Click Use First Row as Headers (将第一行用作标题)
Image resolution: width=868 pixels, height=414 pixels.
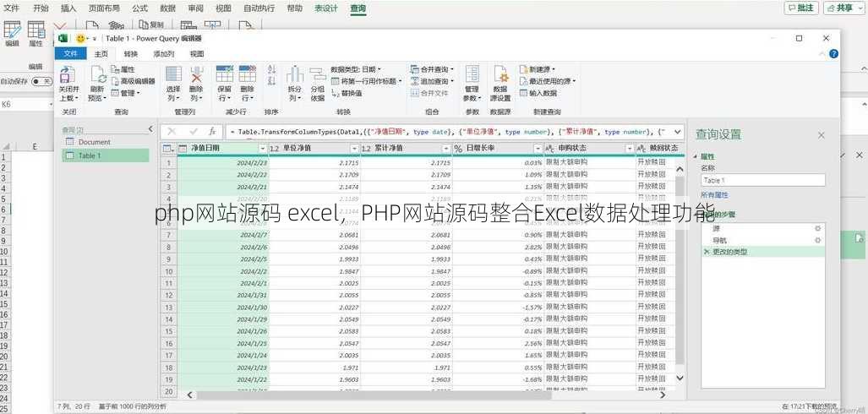pos(367,81)
